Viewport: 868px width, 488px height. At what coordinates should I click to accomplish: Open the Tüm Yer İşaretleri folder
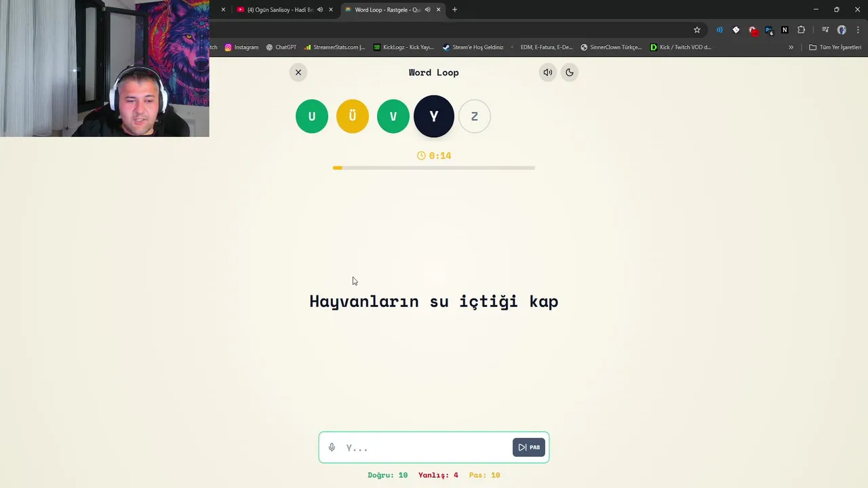(835, 47)
